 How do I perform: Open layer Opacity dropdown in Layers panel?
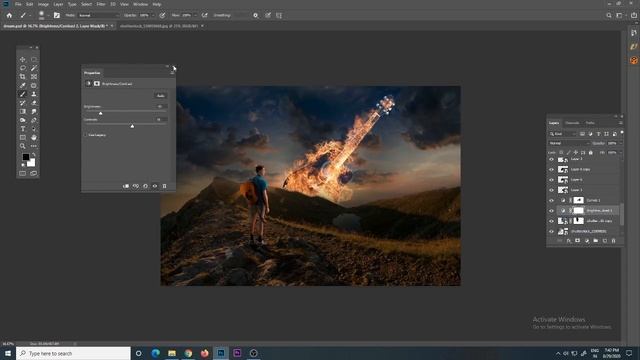(620, 143)
